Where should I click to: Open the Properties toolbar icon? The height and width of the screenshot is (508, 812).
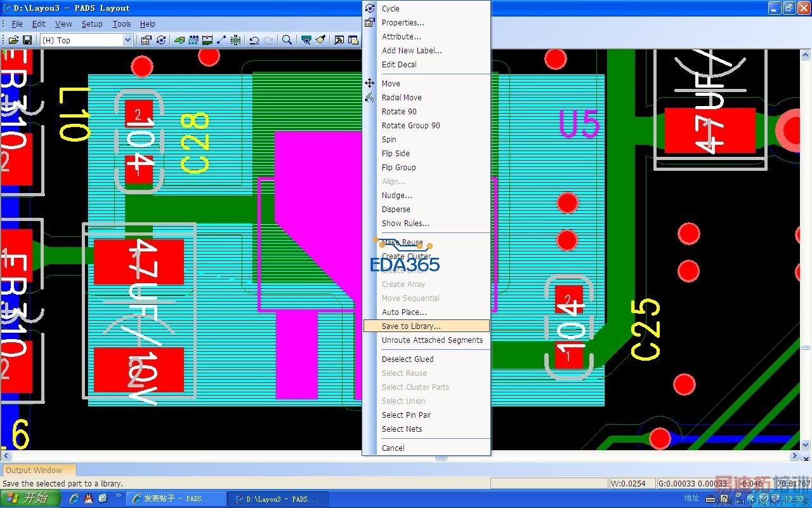[146, 40]
